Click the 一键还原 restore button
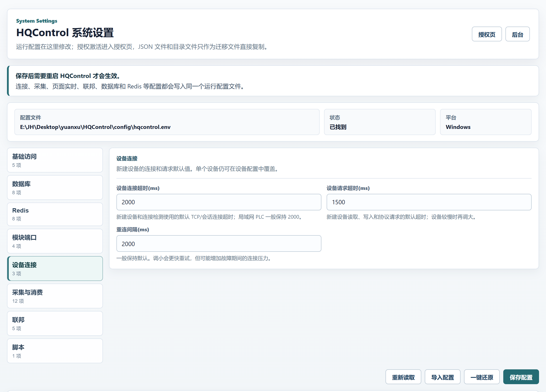546x392 pixels. click(482, 377)
